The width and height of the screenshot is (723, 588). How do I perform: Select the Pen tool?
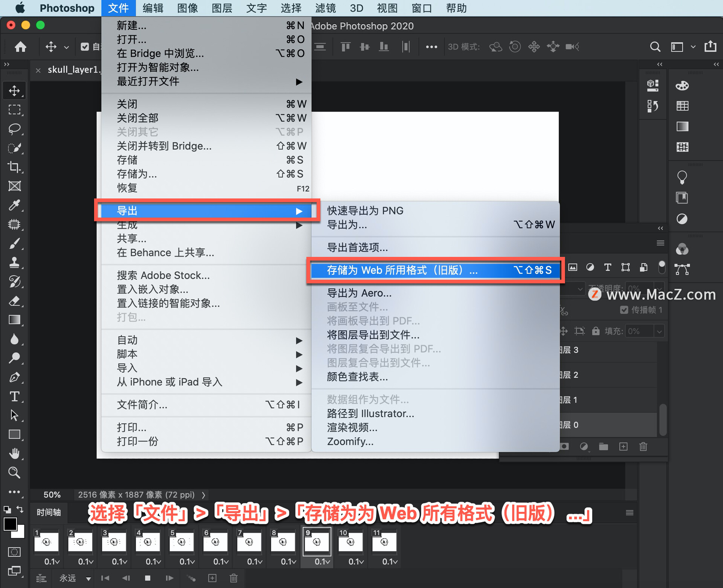click(14, 377)
